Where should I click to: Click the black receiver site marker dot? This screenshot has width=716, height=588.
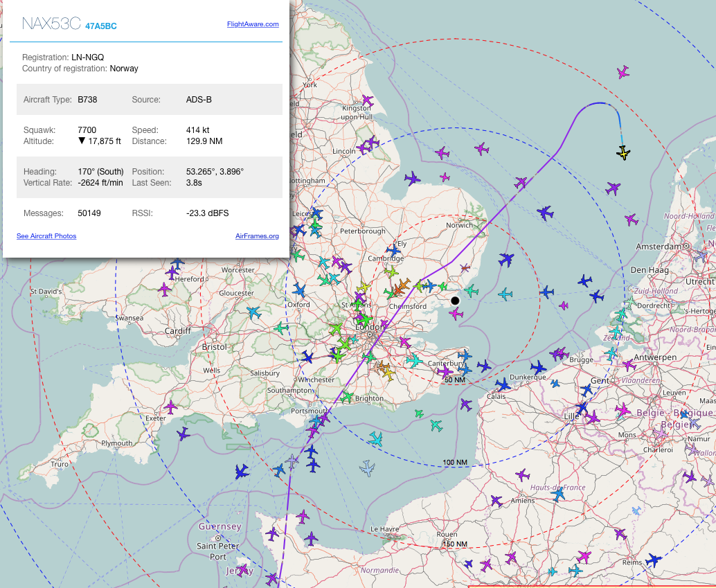click(455, 301)
